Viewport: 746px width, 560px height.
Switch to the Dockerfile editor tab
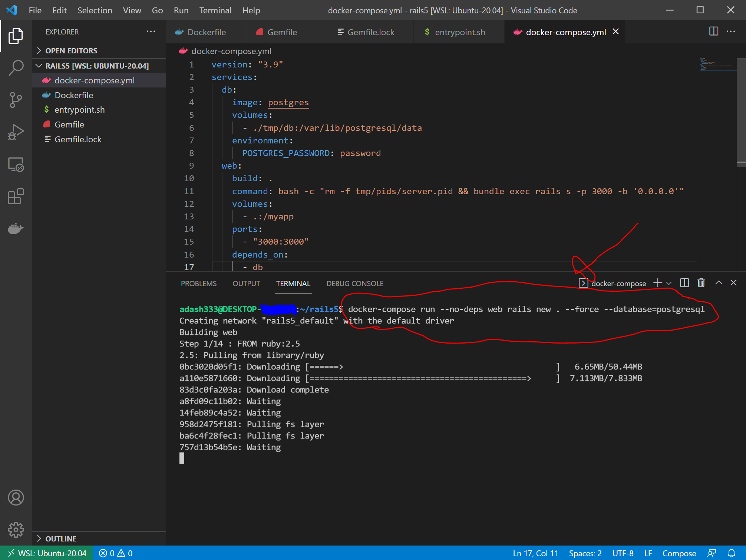pos(206,32)
